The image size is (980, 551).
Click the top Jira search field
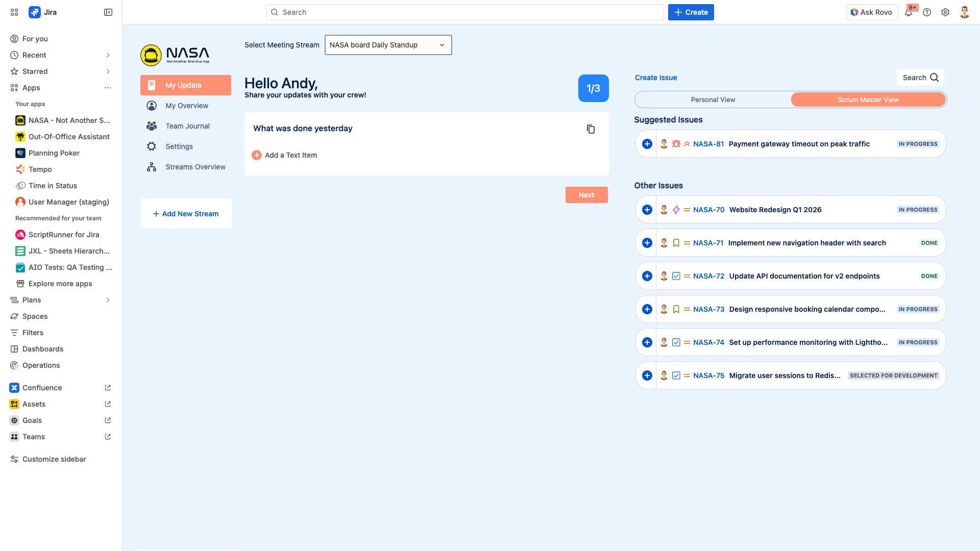(464, 12)
